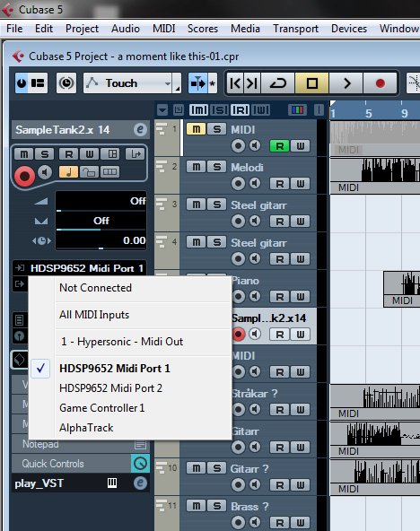
Task: Solo the Melodi track
Action: point(217,167)
